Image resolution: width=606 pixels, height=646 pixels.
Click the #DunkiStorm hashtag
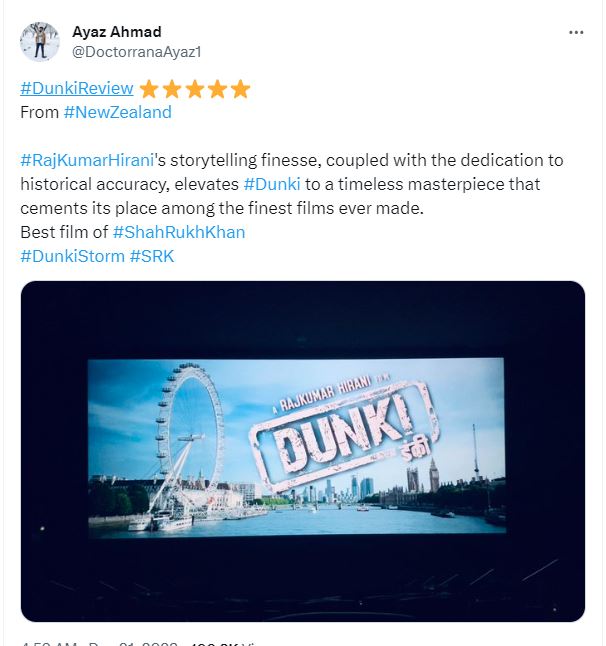tap(72, 256)
